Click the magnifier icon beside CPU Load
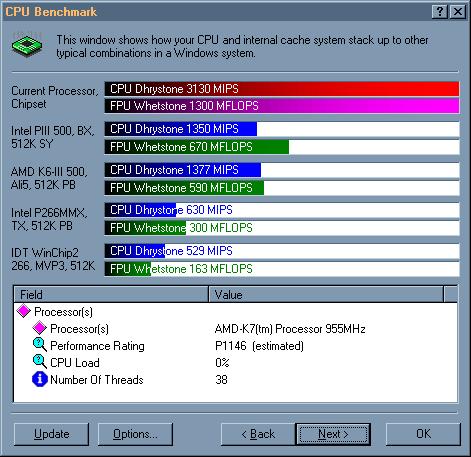The image size is (471, 457). pos(40,362)
